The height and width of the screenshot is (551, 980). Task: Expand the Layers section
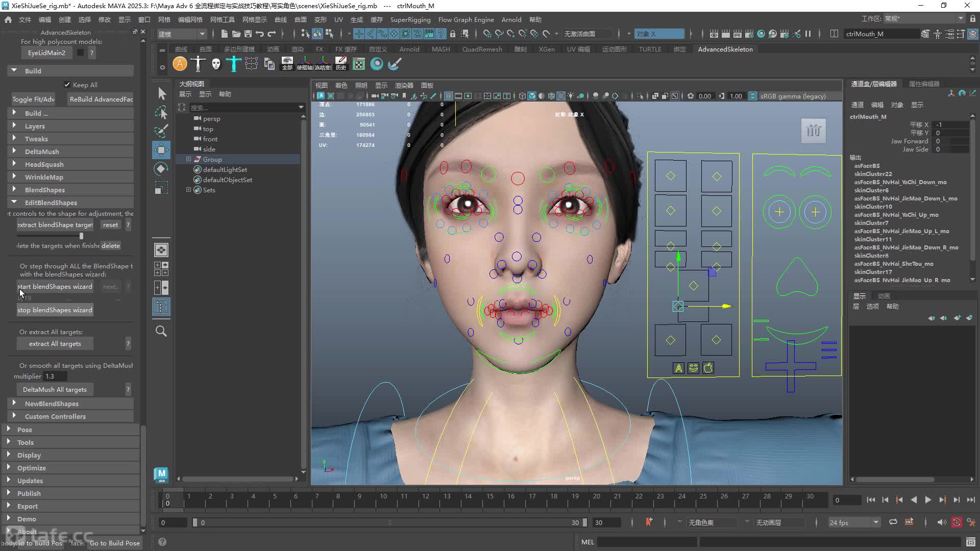tap(70, 126)
